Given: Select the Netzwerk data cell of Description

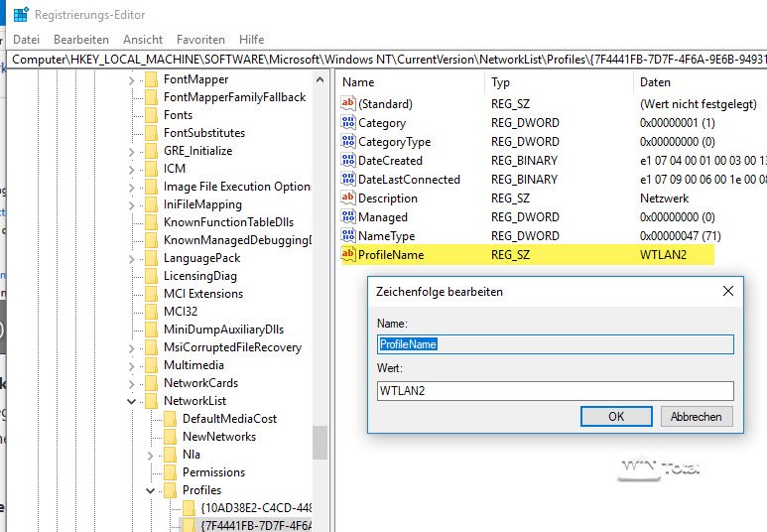Looking at the screenshot, I should pos(664,199).
